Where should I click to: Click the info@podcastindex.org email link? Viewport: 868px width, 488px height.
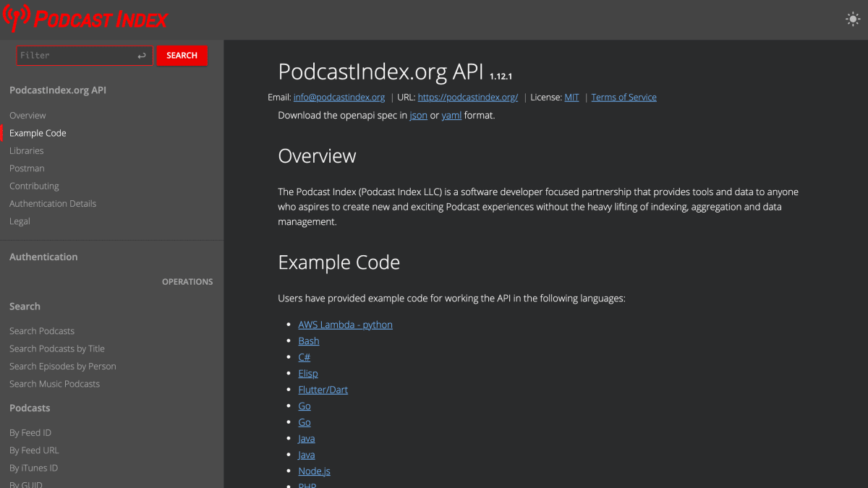coord(339,98)
